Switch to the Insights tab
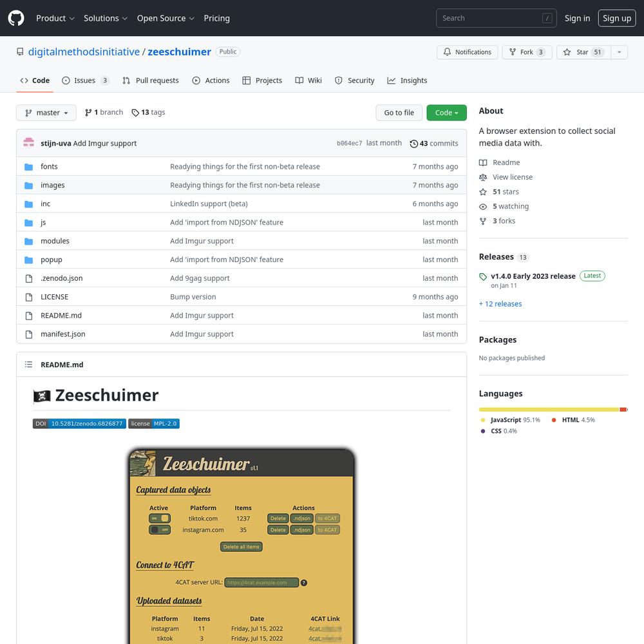The width and height of the screenshot is (644, 644). [x=407, y=80]
